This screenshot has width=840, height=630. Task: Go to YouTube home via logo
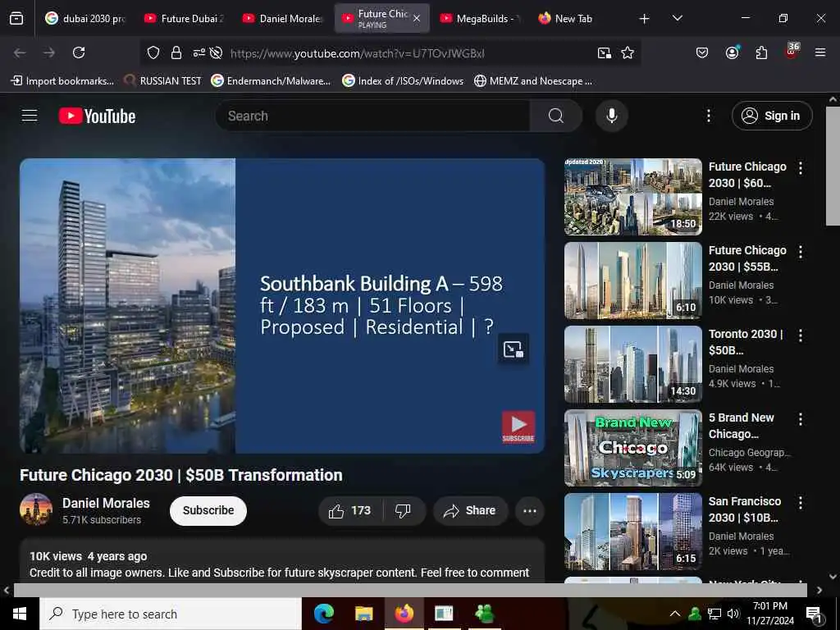pos(97,116)
